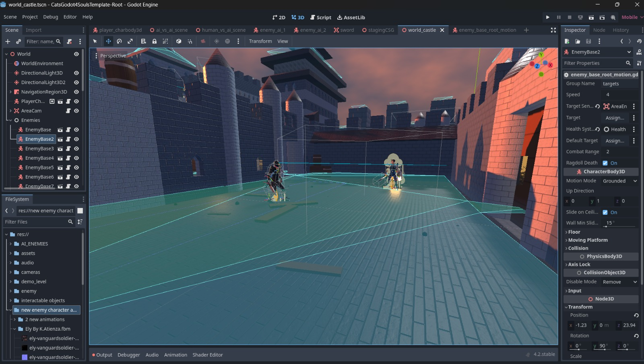
Task: Create a new resource in Inspector
Action: [x=567, y=41]
